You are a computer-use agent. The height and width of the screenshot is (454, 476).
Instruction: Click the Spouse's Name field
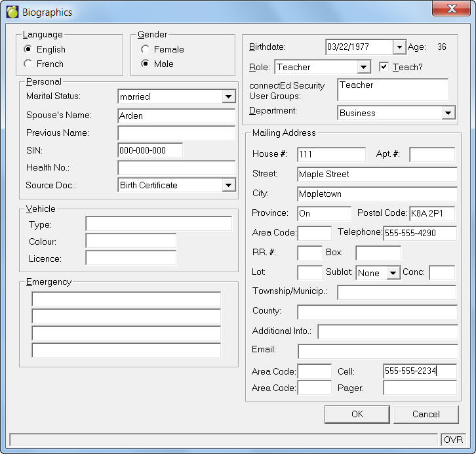pyautogui.click(x=176, y=116)
